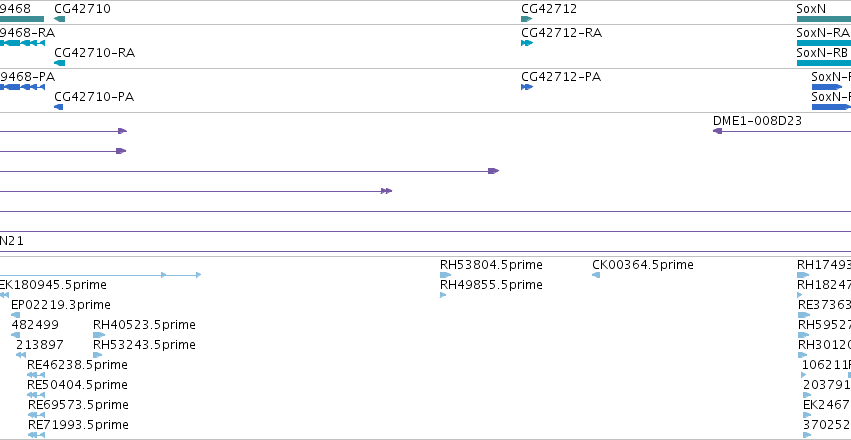
Task: Click the RH40523.5prime EST label
Action: [x=144, y=325]
